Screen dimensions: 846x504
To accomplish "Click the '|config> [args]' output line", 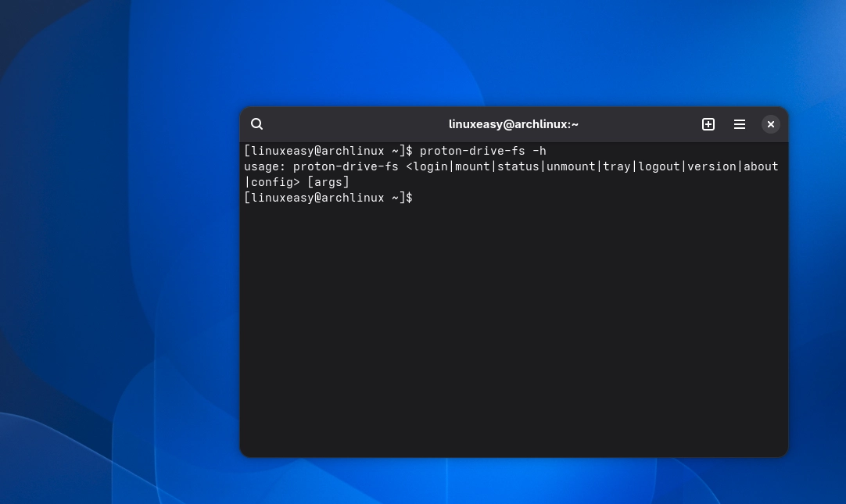I will point(296,182).
